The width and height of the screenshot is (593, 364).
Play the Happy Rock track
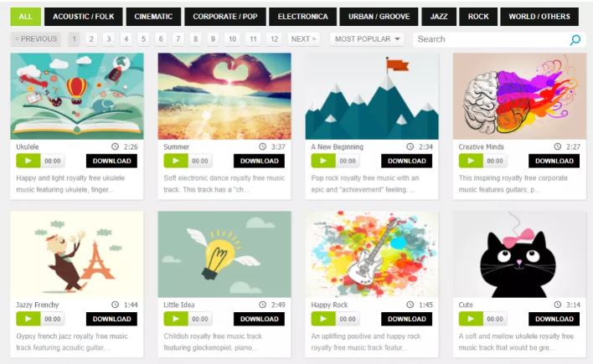pos(323,319)
